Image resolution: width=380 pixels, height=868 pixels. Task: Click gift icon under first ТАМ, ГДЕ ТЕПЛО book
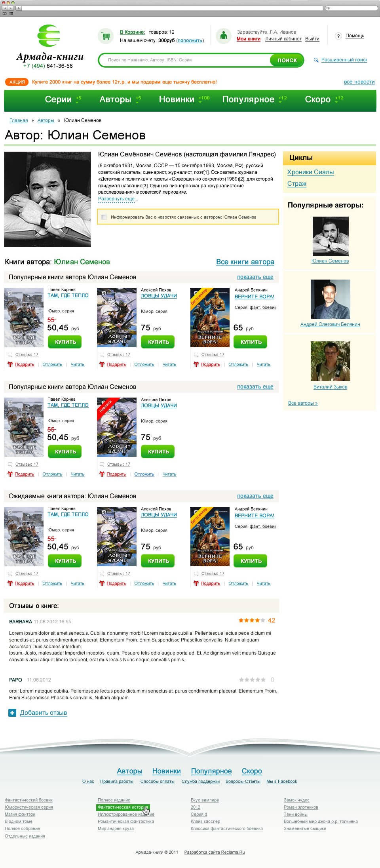pos(10,364)
